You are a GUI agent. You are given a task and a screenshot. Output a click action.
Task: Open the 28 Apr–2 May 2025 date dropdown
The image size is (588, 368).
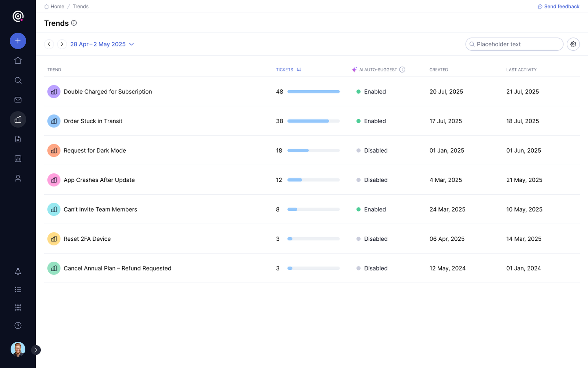tap(102, 44)
